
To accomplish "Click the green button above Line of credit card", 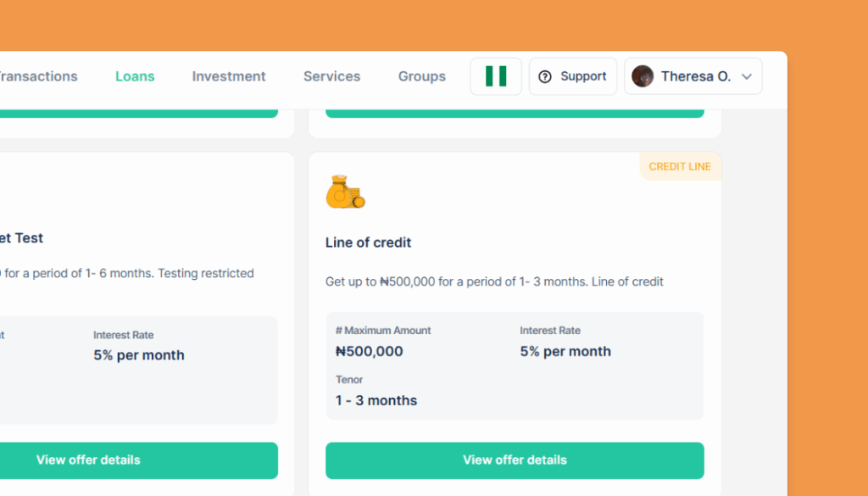I will click(515, 113).
